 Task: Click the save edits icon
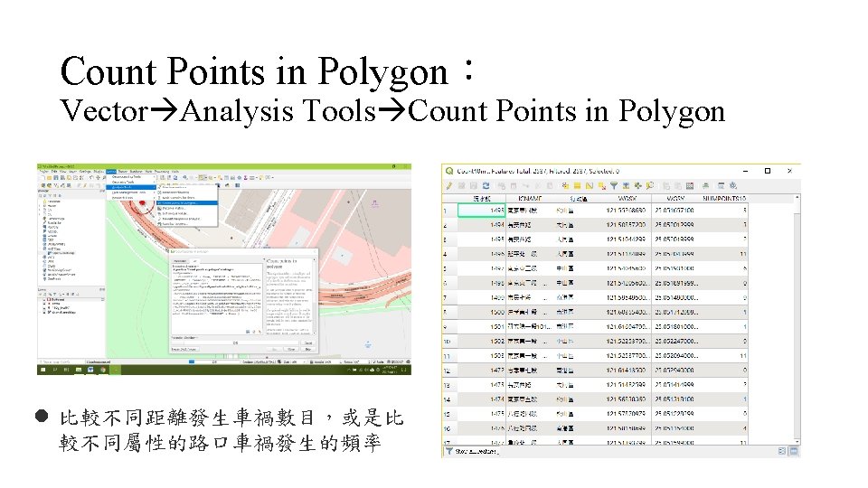point(473,186)
